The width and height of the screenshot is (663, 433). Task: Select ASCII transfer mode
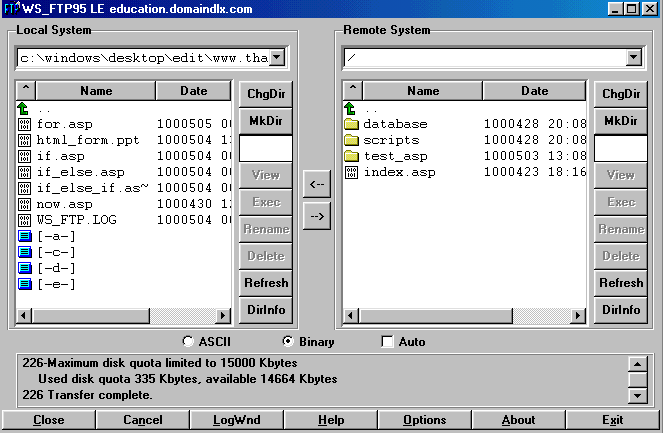tap(188, 341)
